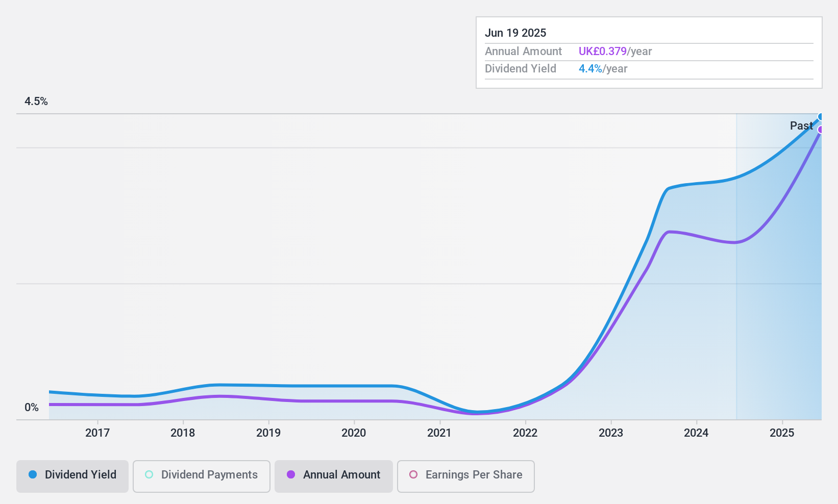
Task: Click the blue Dividend Yield legend dot
Action: (33, 474)
